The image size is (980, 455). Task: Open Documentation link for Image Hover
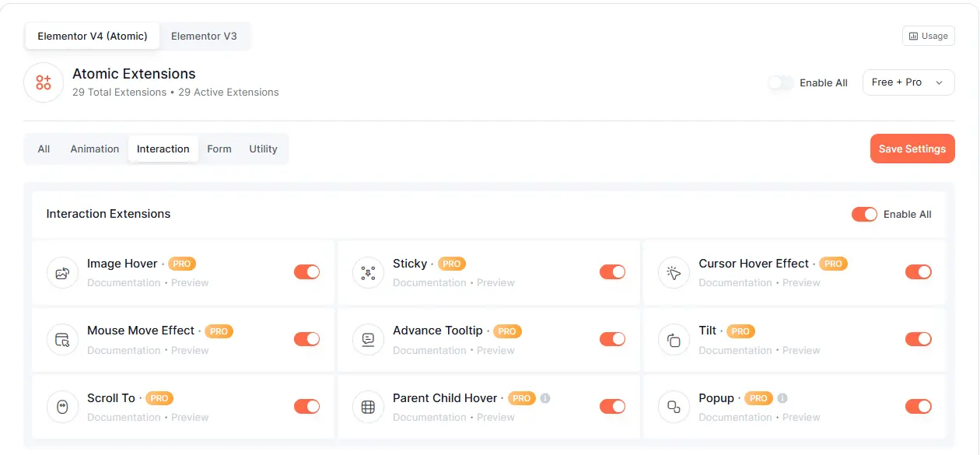point(124,282)
